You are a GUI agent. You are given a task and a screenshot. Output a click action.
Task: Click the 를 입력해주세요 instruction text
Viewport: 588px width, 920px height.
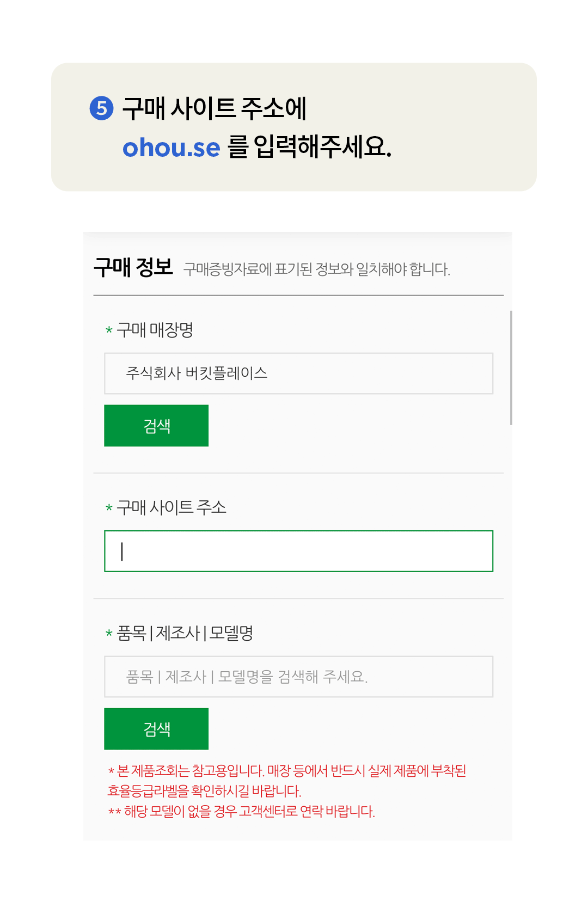(309, 147)
